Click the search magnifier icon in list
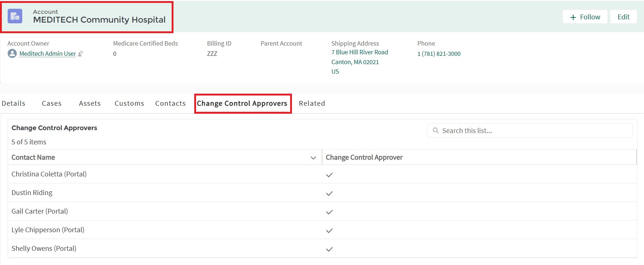The width and height of the screenshot is (644, 265). click(x=436, y=130)
